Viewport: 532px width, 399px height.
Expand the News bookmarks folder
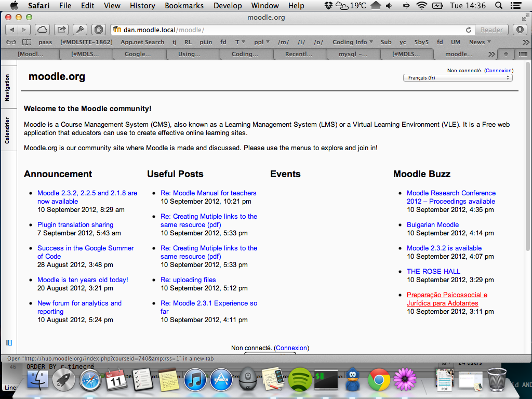tap(480, 42)
